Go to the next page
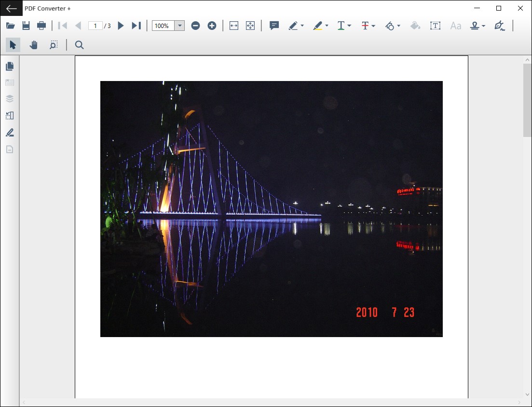Viewport: 532px width, 407px height. (x=121, y=26)
